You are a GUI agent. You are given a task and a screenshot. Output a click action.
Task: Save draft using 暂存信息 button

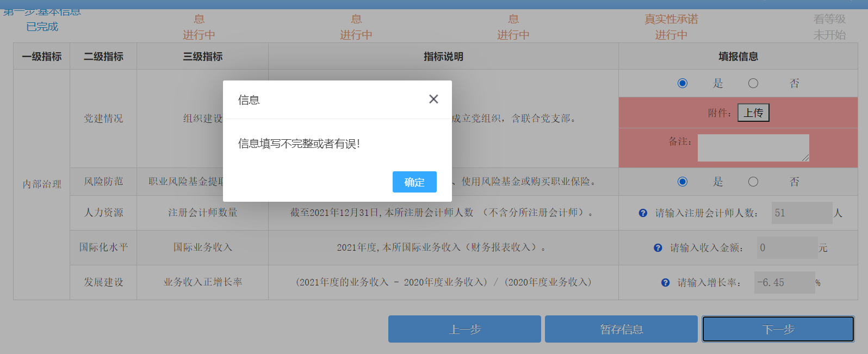point(621,329)
